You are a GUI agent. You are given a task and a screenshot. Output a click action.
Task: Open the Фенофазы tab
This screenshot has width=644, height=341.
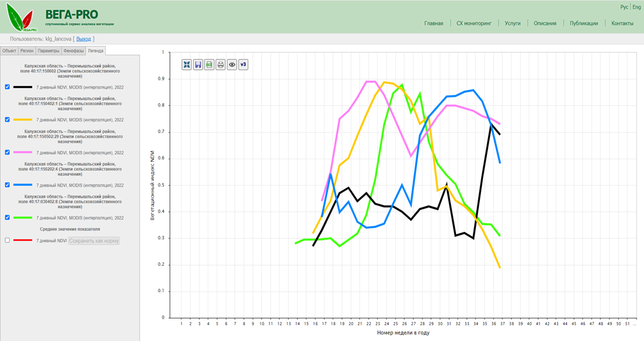(x=74, y=51)
